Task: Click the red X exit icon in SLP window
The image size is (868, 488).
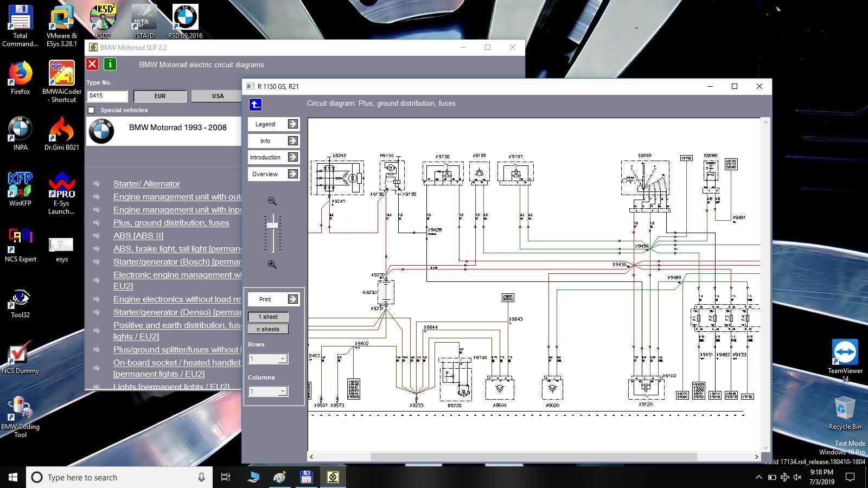Action: [92, 65]
